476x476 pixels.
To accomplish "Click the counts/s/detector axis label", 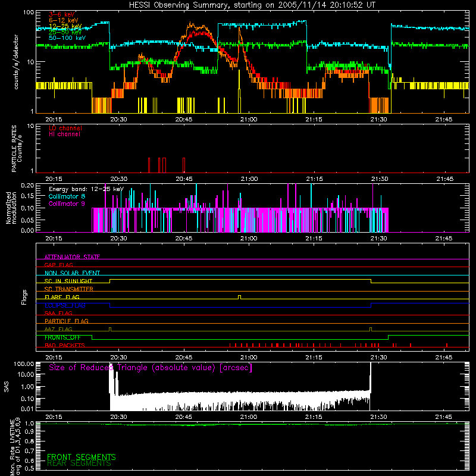I will pos(16,62).
